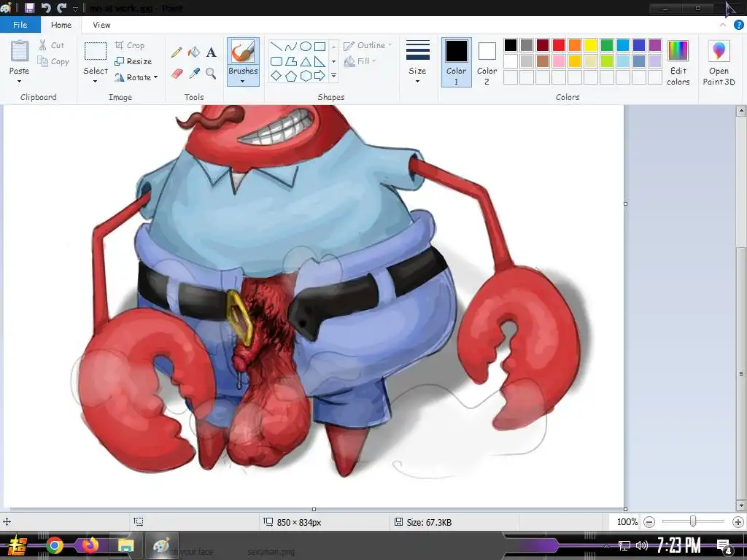Image resolution: width=747 pixels, height=560 pixels.
Task: Open the shape Fill dropdown
Action: pos(360,61)
